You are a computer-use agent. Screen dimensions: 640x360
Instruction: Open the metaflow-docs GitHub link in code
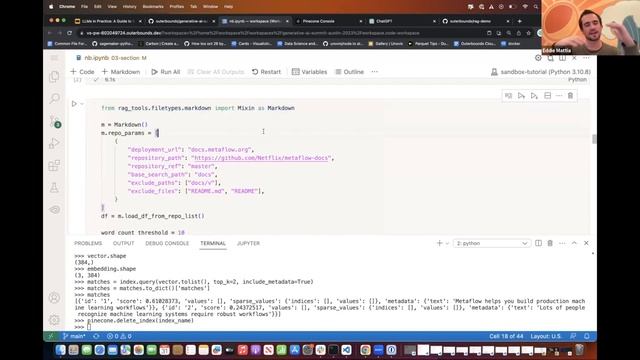(x=260, y=158)
